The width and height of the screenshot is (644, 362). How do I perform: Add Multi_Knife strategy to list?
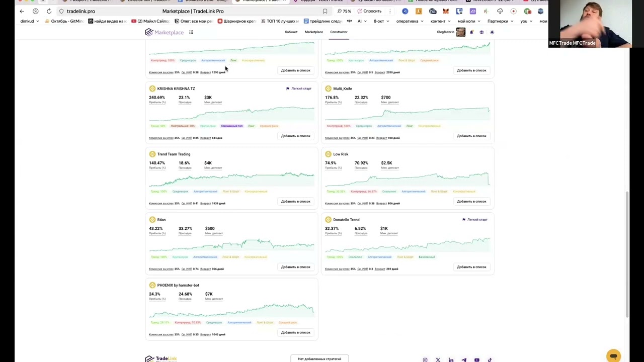click(x=472, y=136)
